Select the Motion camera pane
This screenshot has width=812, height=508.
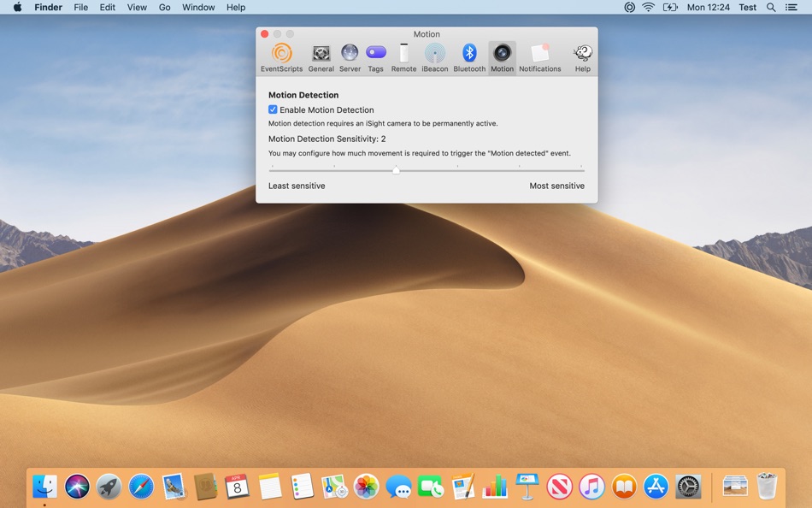click(502, 58)
